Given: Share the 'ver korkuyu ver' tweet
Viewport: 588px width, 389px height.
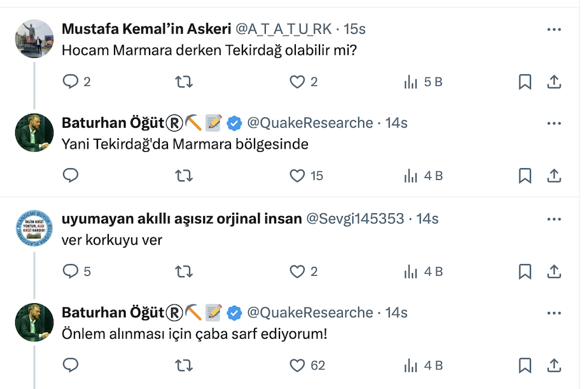Looking at the screenshot, I should [554, 271].
